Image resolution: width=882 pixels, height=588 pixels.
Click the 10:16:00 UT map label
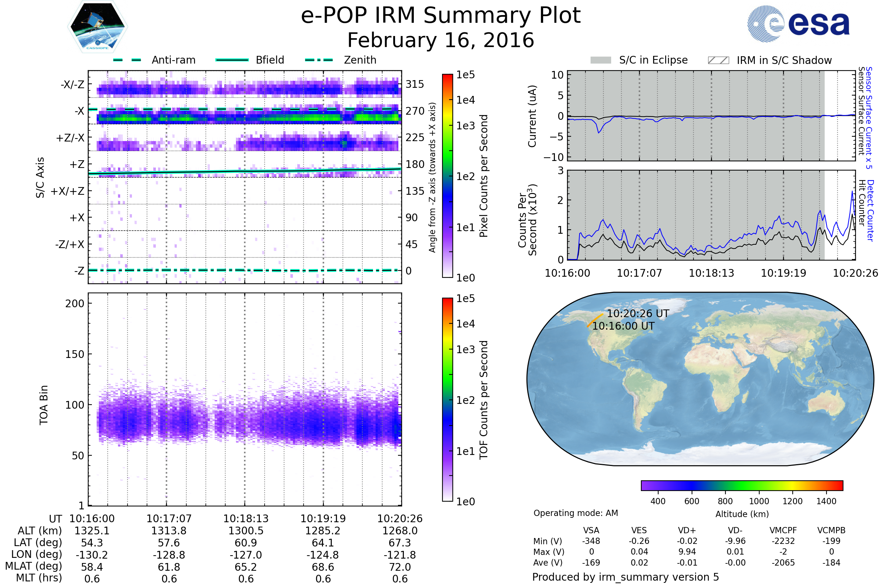[623, 326]
